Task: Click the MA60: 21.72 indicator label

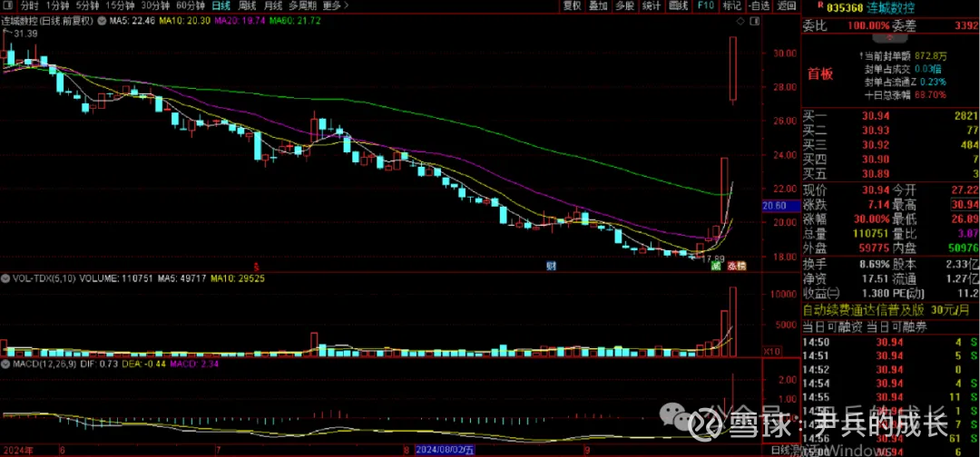Action: pos(296,21)
